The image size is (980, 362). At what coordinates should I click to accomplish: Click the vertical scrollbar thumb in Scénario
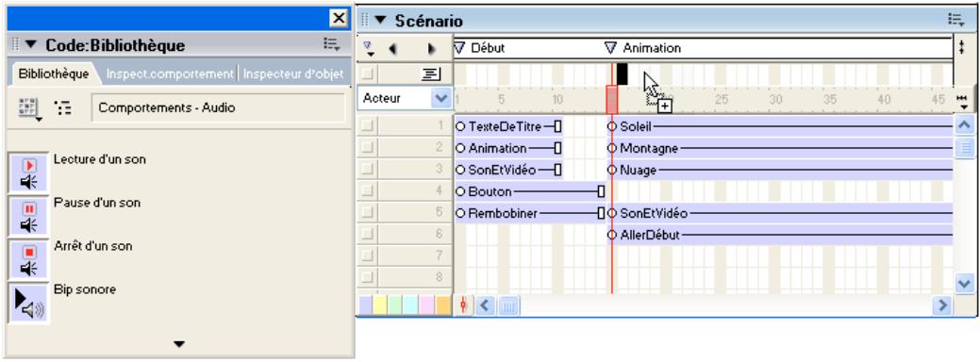pyautogui.click(x=964, y=148)
